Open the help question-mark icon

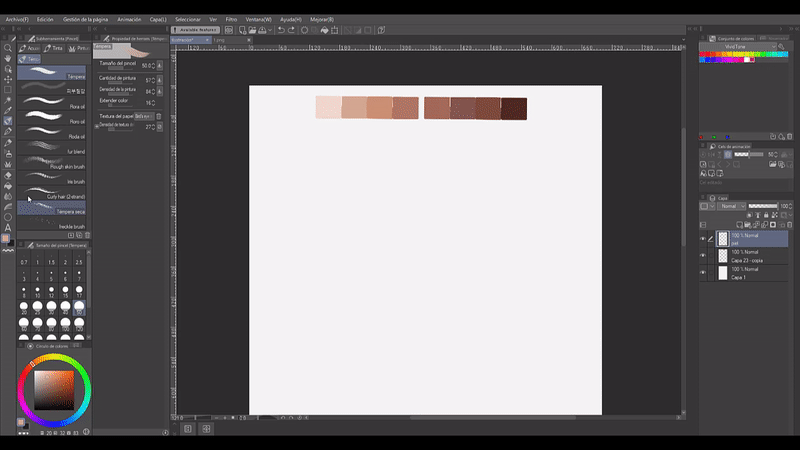click(x=381, y=30)
